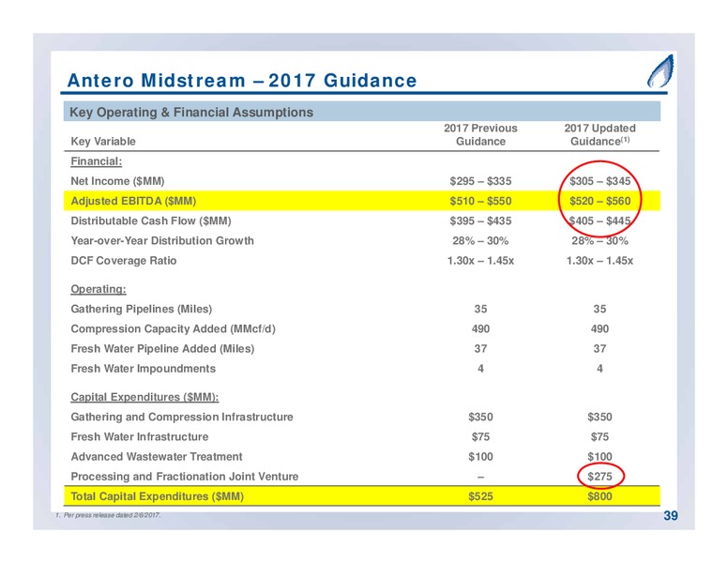Viewport: 728px width, 563px height.
Task: Select the 'Operating:' section heading
Action: tap(99, 289)
